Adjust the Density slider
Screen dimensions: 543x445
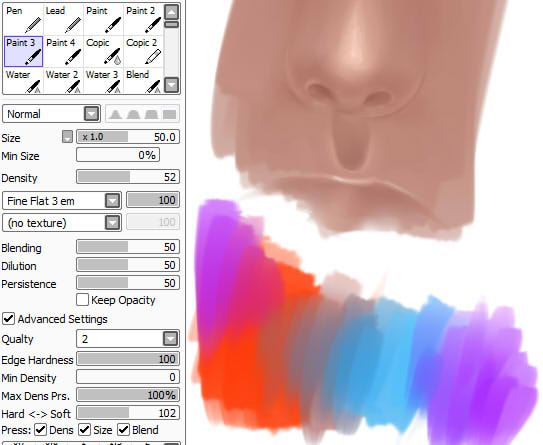128,177
